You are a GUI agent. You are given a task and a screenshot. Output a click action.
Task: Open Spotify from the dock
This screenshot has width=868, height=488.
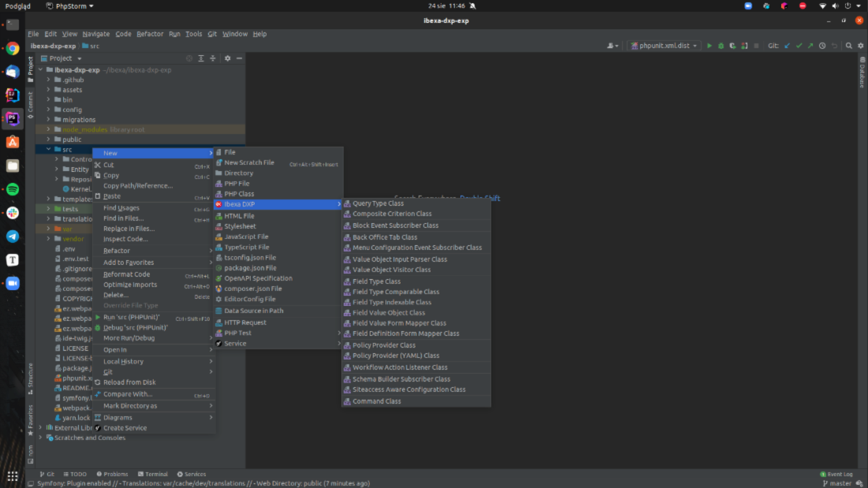[x=13, y=190]
